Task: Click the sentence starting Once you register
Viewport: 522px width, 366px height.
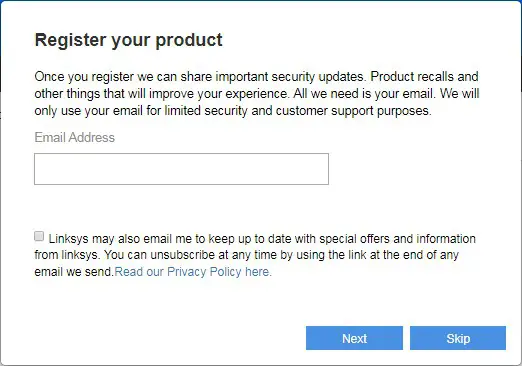Action: click(x=200, y=77)
